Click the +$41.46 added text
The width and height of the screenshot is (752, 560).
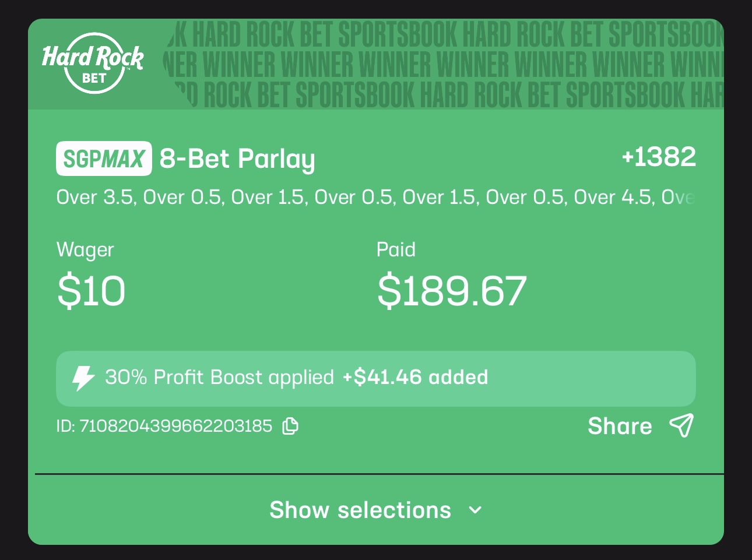[415, 378]
